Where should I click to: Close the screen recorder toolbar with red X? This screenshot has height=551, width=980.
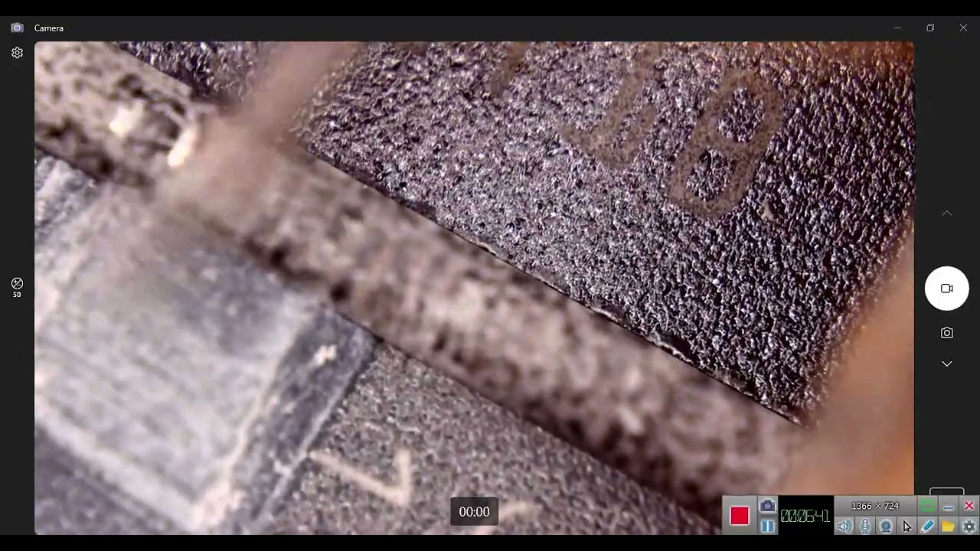969,506
